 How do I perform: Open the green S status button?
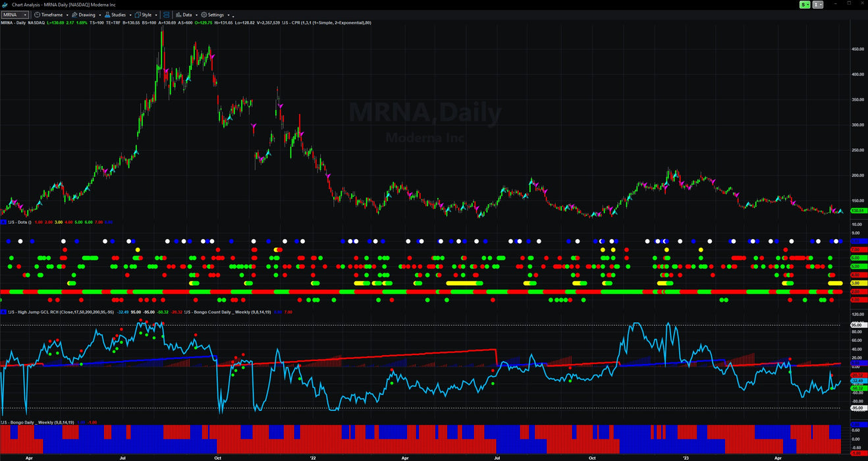tap(805, 5)
